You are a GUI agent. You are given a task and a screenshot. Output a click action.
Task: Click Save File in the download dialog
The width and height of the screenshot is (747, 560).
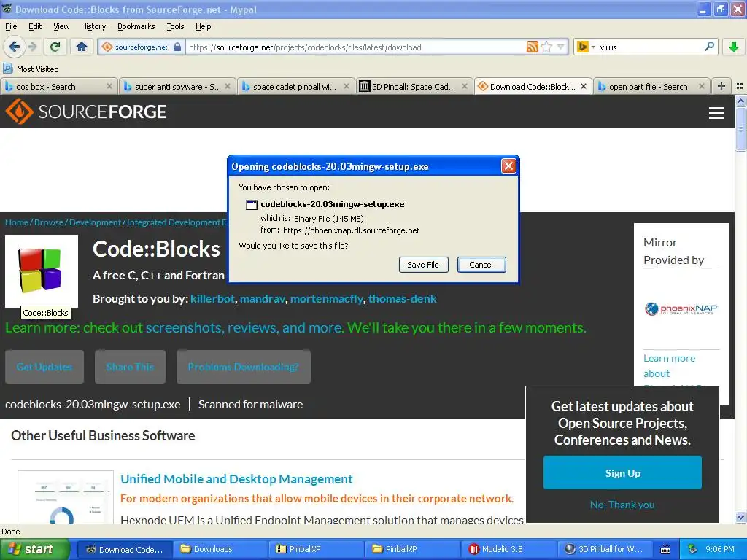click(423, 265)
